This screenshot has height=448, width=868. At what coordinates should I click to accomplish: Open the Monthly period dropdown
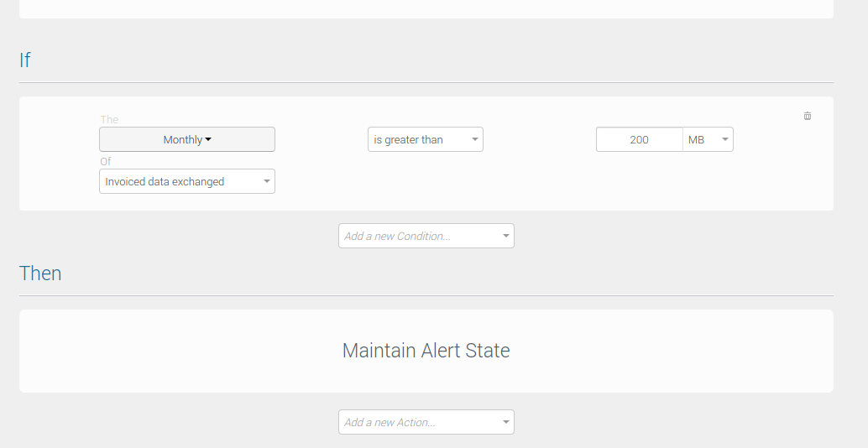click(x=186, y=139)
